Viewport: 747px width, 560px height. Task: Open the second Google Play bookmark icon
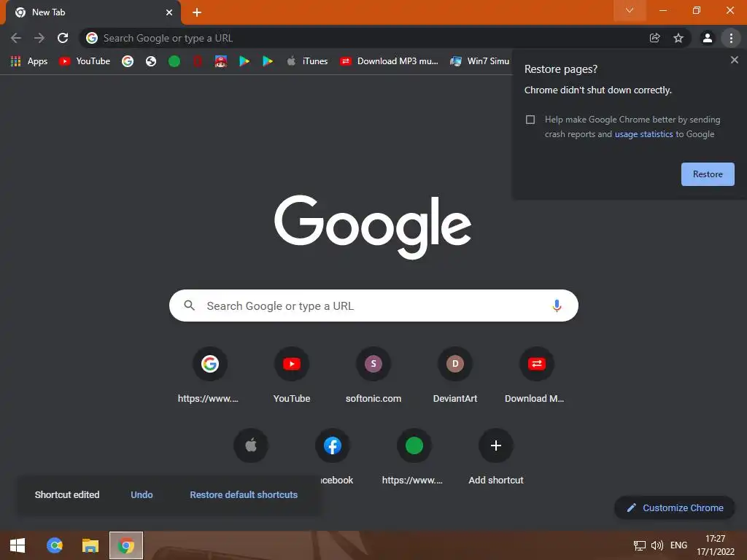(x=268, y=61)
